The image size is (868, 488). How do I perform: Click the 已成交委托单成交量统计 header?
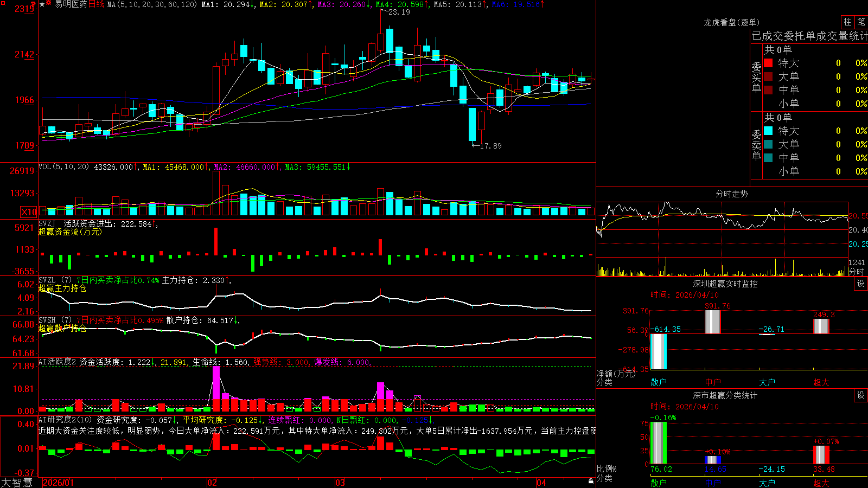809,36
